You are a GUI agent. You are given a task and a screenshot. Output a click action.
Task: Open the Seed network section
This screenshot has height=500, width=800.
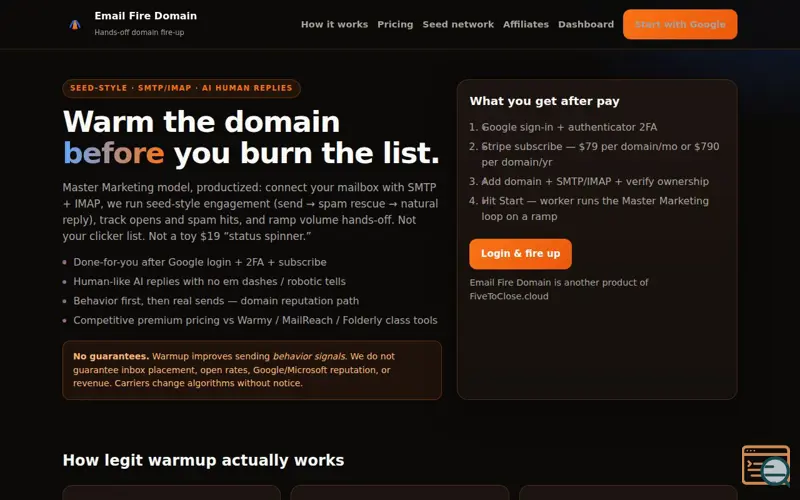coord(458,24)
